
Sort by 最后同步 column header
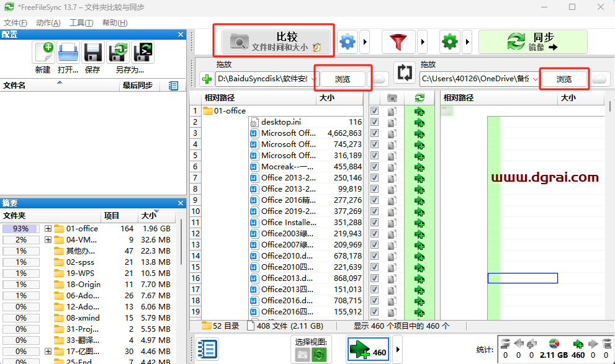click(x=139, y=86)
